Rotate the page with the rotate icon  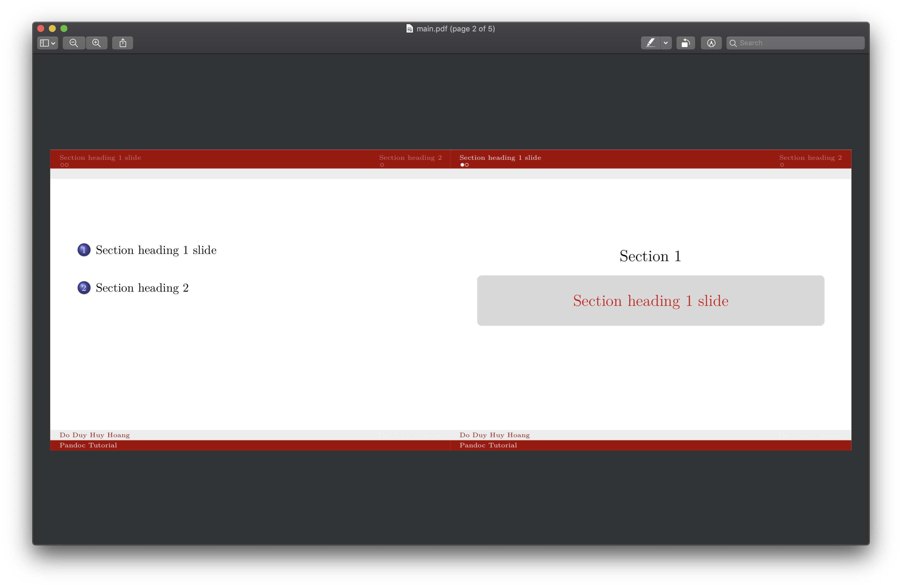pos(686,43)
